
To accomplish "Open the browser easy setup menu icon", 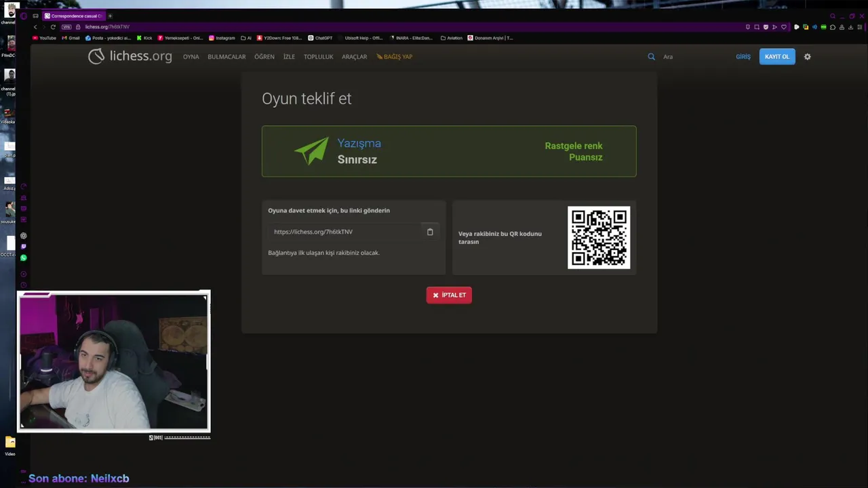I will (860, 27).
